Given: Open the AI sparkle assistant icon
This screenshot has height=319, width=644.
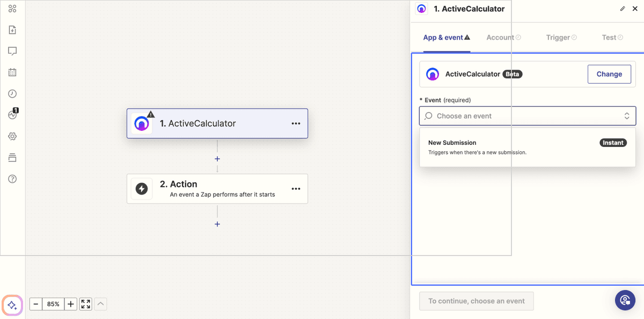Looking at the screenshot, I should click(x=12, y=305).
